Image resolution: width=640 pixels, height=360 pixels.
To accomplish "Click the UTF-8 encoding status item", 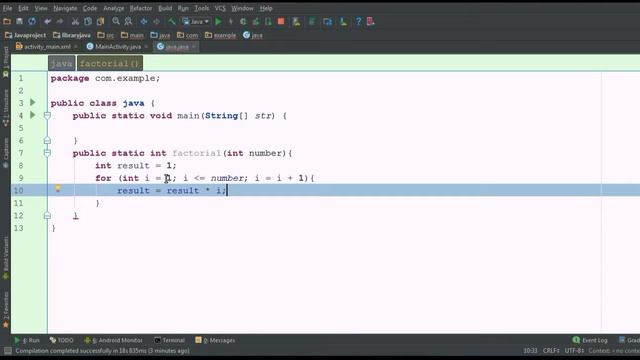I will click(x=575, y=351).
